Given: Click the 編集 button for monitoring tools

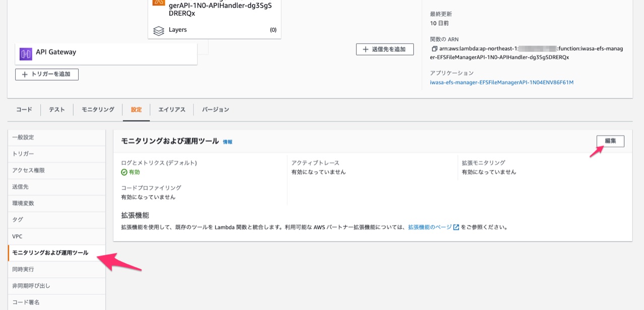Looking at the screenshot, I should pyautogui.click(x=610, y=141).
